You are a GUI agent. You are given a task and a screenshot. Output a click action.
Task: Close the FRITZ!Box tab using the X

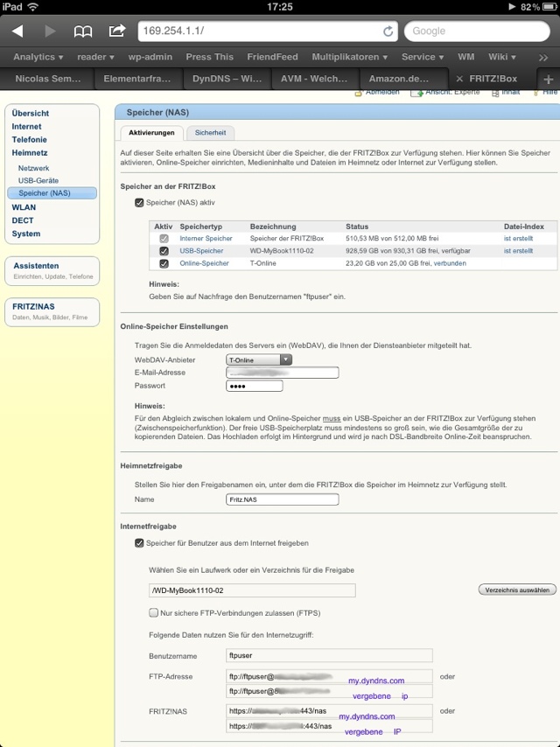[x=459, y=79]
